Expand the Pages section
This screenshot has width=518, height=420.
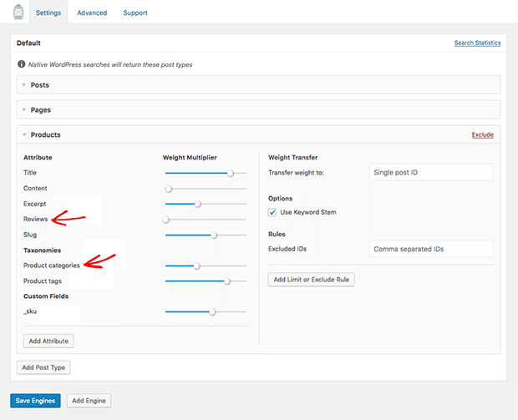pyautogui.click(x=41, y=109)
